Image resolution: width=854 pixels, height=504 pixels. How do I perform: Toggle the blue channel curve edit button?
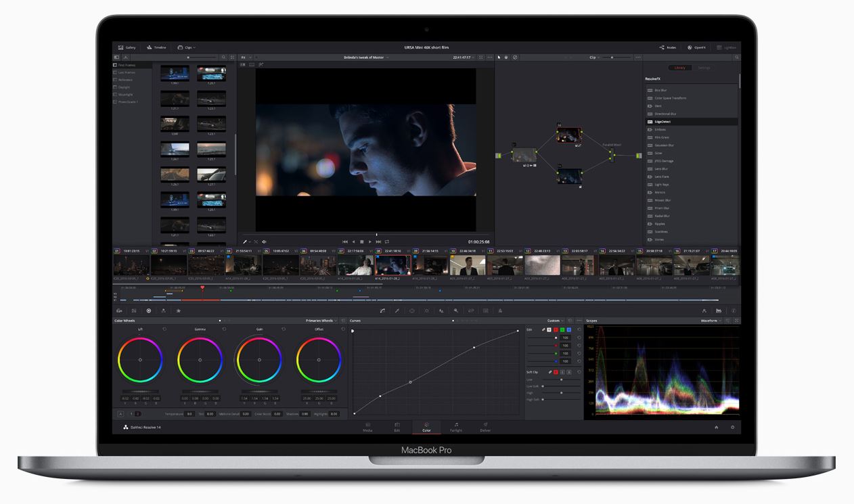coord(569,329)
